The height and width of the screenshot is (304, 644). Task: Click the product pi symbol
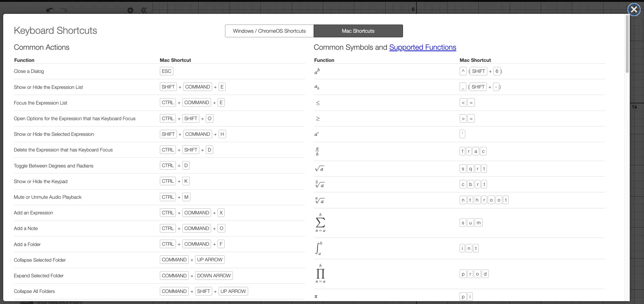(x=320, y=274)
